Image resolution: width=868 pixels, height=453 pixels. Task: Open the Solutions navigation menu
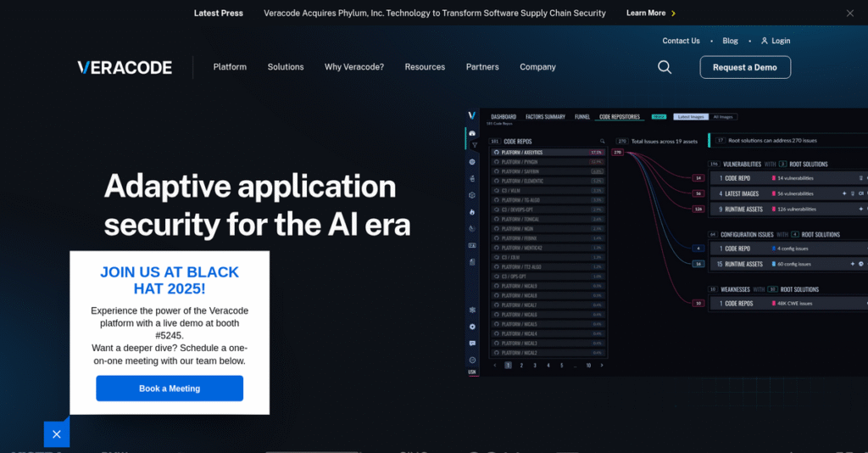286,67
